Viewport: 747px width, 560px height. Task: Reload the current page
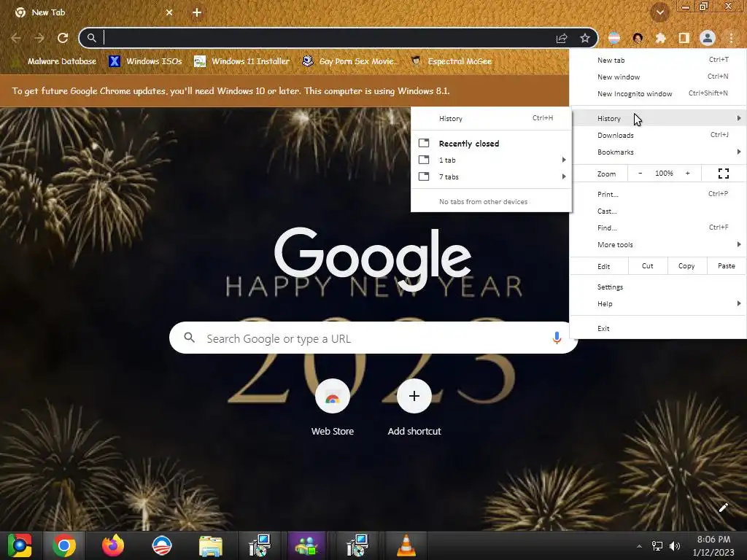[x=63, y=38]
